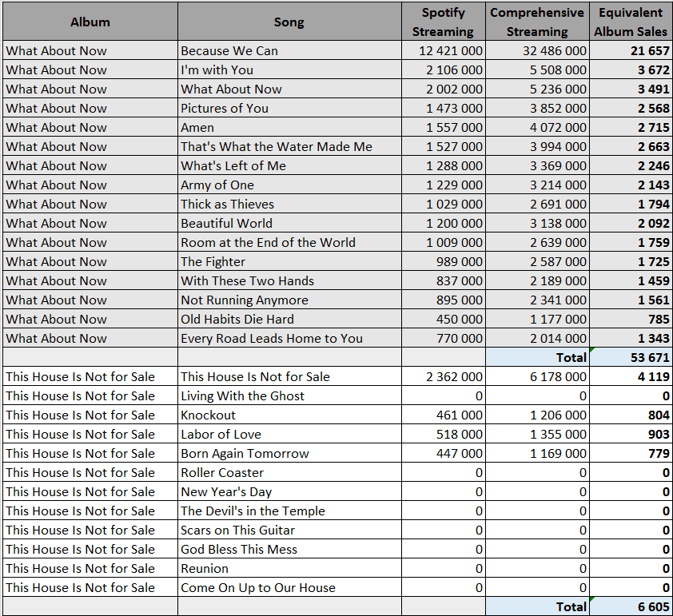The width and height of the screenshot is (673, 616).
Task: Select song cell 'Scars on This Guitar'
Action: [289, 530]
